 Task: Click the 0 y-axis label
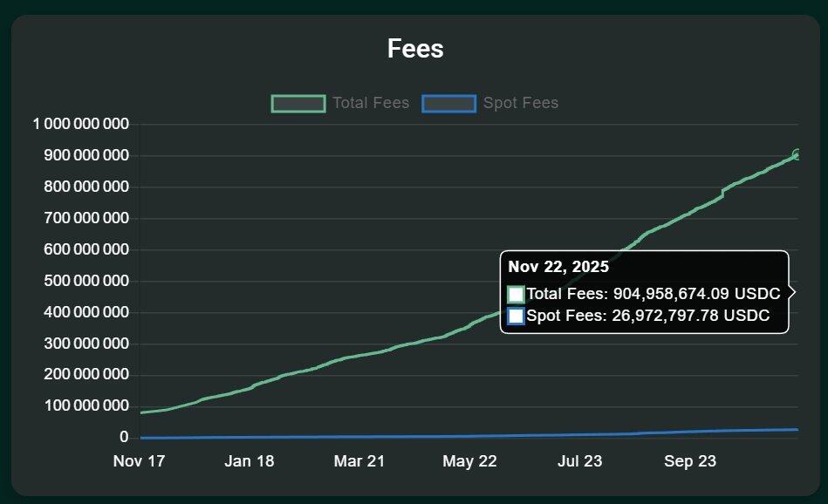click(x=124, y=438)
